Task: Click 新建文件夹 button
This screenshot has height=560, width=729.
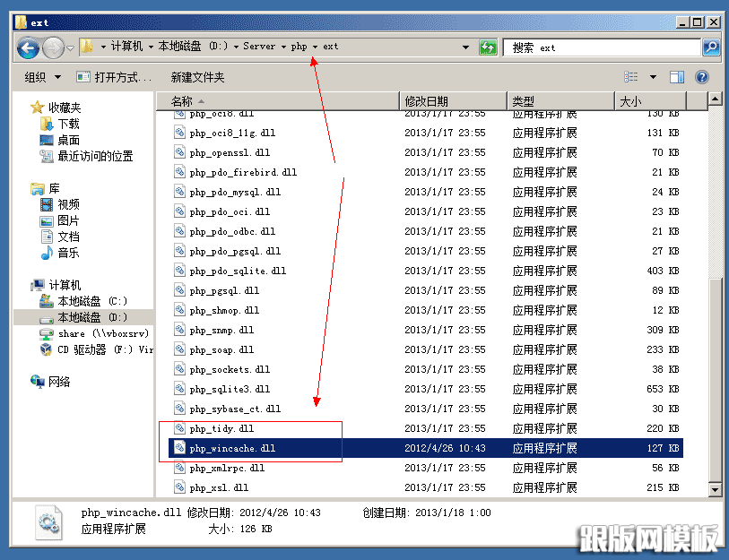Action: tap(197, 77)
